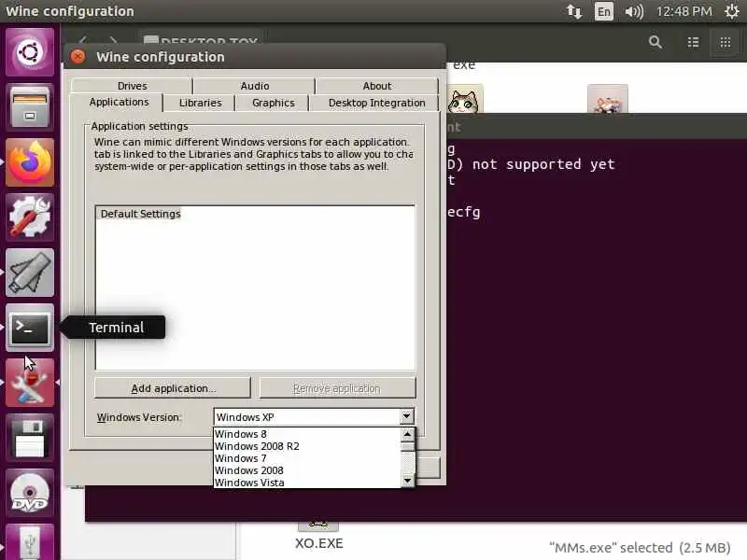
Task: Choose Windows 2008 from version list
Action: click(x=307, y=470)
